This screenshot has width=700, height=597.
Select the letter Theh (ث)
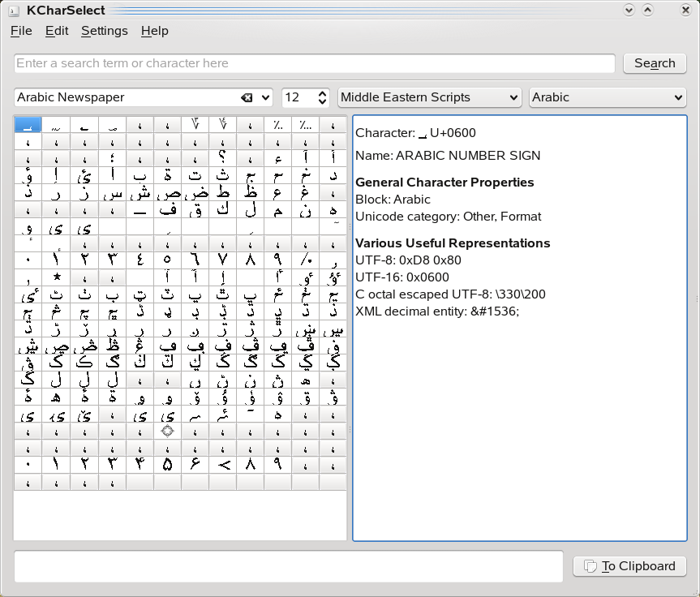point(223,175)
